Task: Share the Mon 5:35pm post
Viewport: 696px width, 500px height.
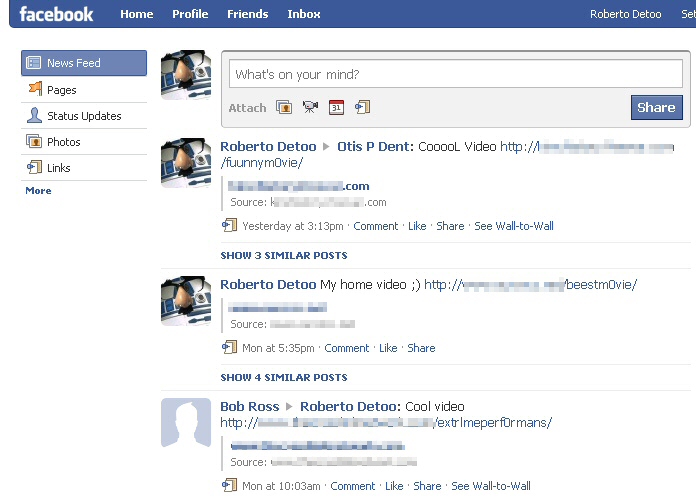Action: 421,348
